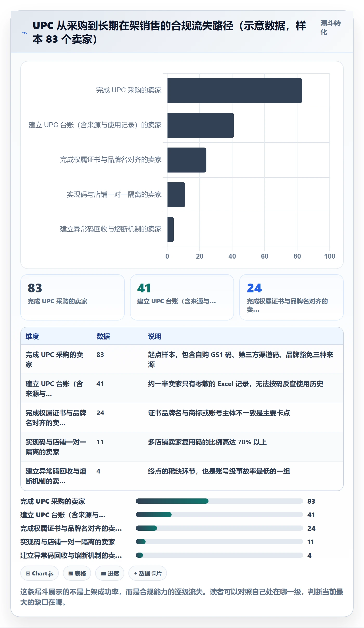Click the chart bar for 实现码与店铺一对一隔离的卖家
The width and height of the screenshot is (364, 628).
coord(176,195)
